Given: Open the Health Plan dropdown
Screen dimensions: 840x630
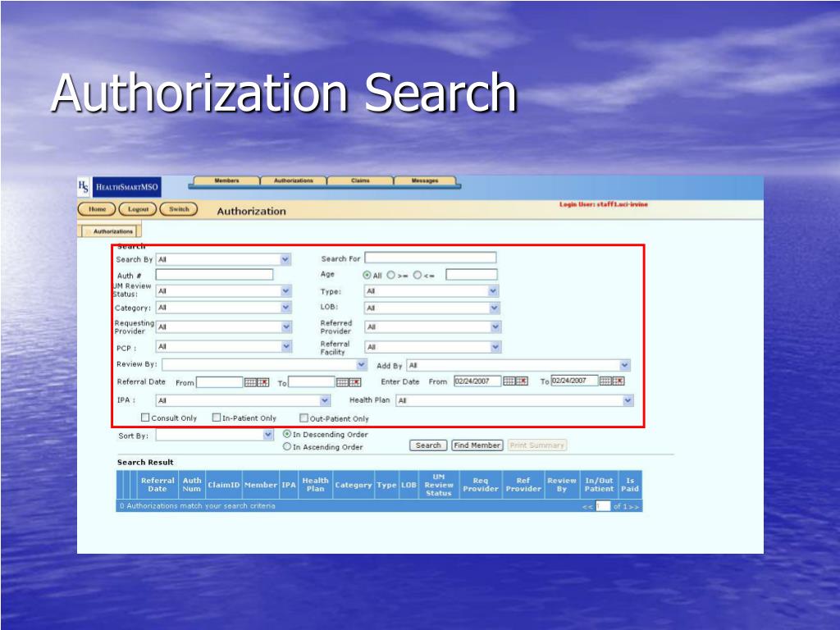Looking at the screenshot, I should pyautogui.click(x=515, y=400).
